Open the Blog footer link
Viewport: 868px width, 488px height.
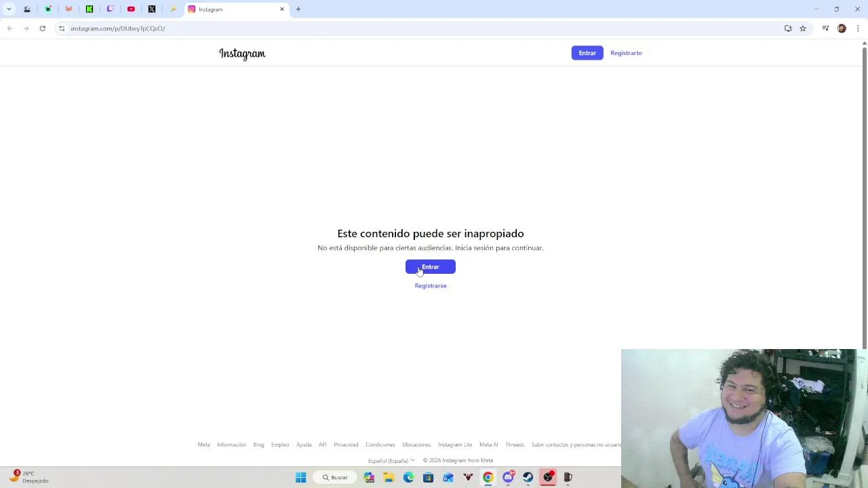pyautogui.click(x=258, y=445)
